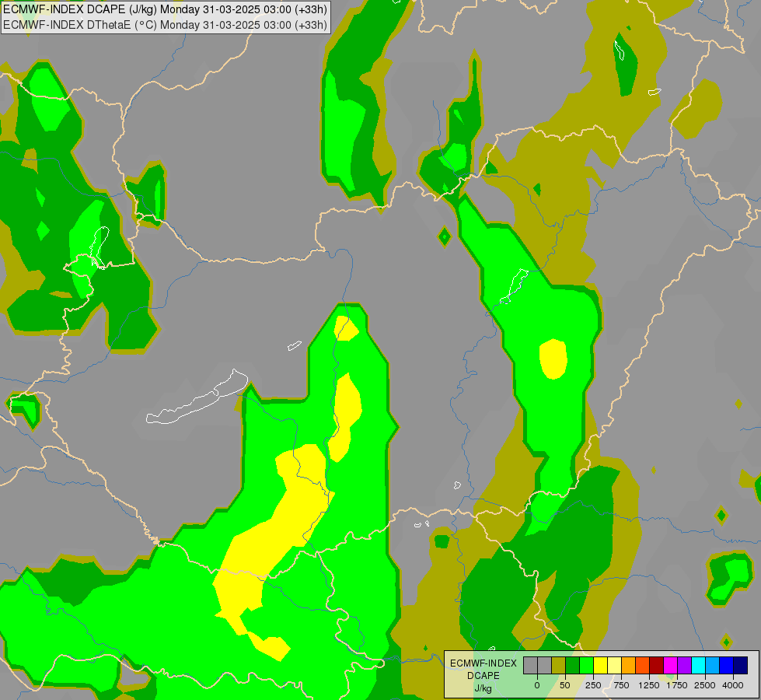Click the purple legend swatch
This screenshot has height=700, width=761.
click(x=684, y=665)
